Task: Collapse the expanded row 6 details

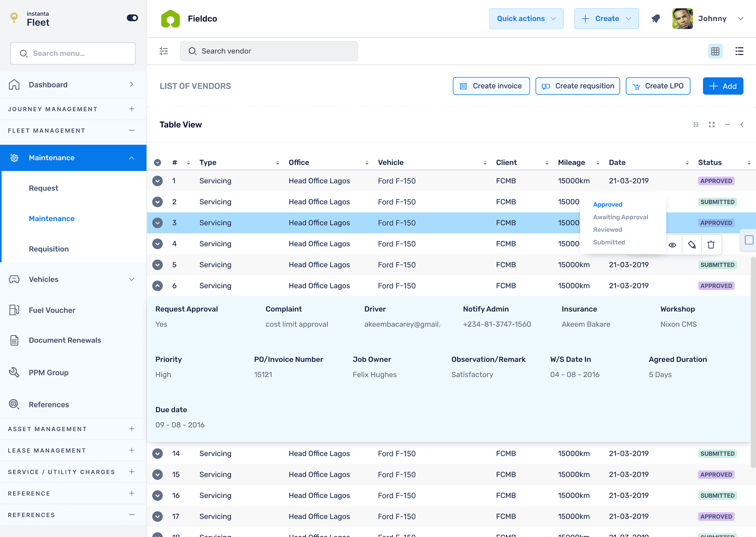Action: [157, 286]
